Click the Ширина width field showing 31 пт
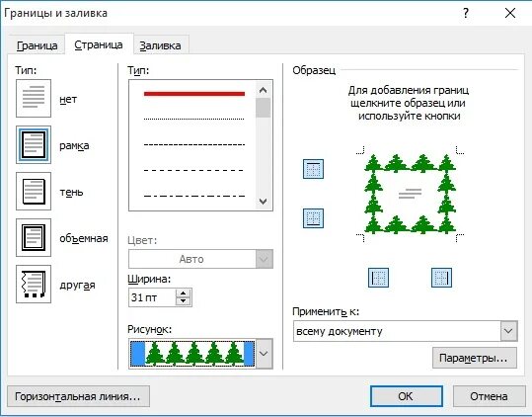The image size is (532, 417). pos(152,297)
